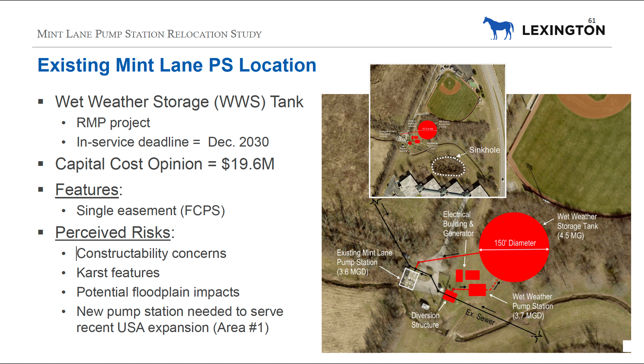
Task: Click the slide number 61
Action: 592,21
